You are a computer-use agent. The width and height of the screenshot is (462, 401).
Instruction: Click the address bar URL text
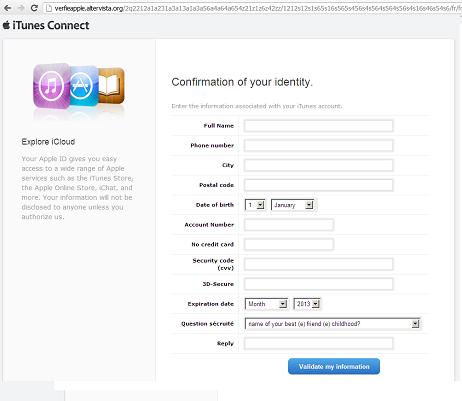(x=258, y=8)
